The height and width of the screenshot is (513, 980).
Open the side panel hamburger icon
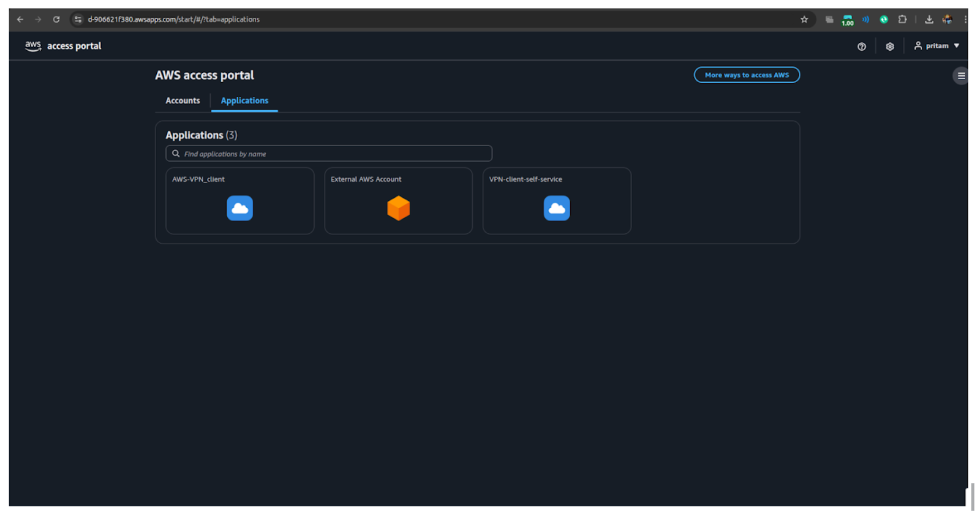961,76
